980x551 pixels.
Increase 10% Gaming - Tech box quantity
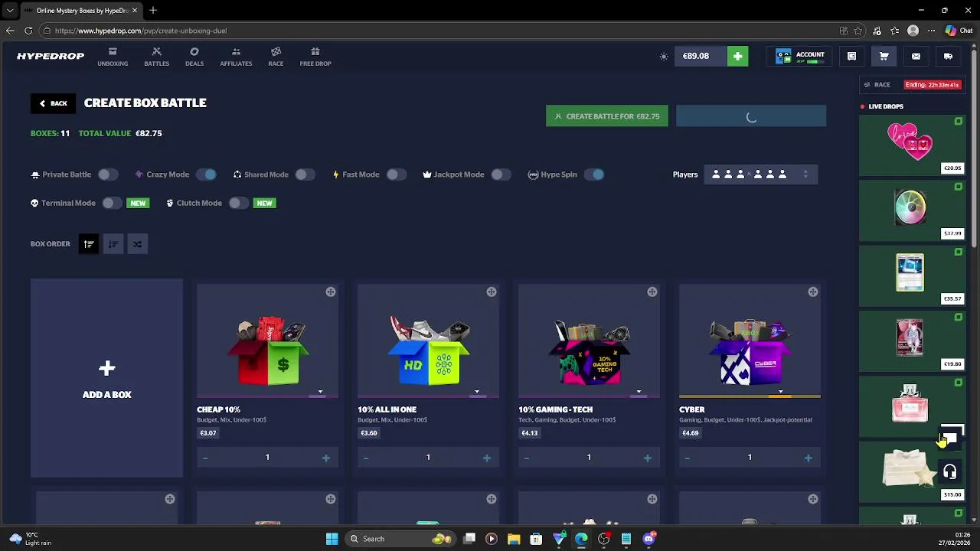pos(647,458)
